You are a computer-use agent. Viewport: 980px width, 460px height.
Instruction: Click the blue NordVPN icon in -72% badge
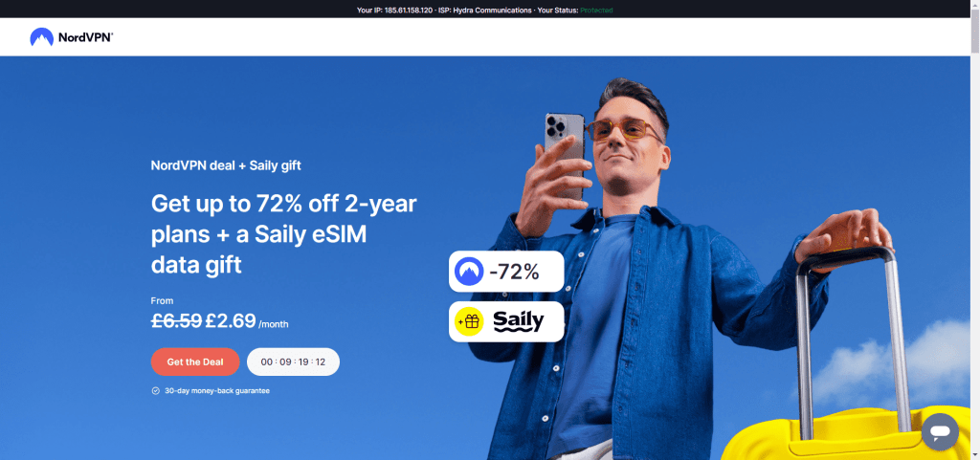[469, 272]
